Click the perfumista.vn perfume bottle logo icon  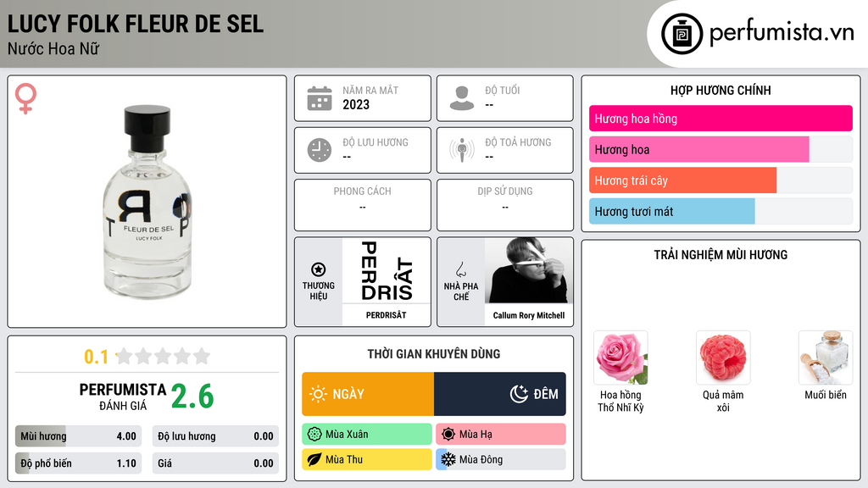pos(682,34)
